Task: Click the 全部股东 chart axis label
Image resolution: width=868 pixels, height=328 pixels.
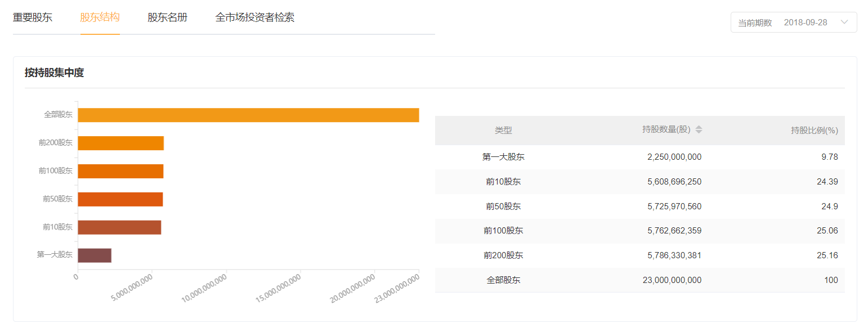Action: [x=58, y=115]
